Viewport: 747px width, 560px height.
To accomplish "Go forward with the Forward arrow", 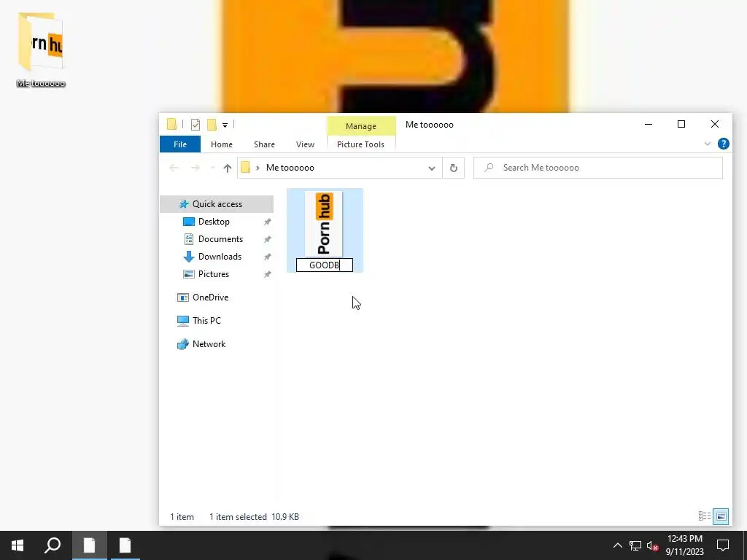I will tap(195, 168).
